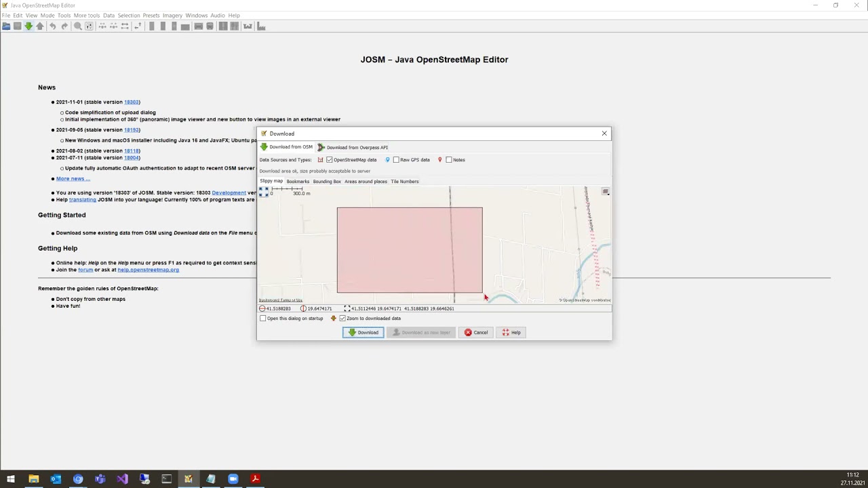This screenshot has width=868, height=488.
Task: Enable the Raw GPS data checkbox
Action: (396, 160)
